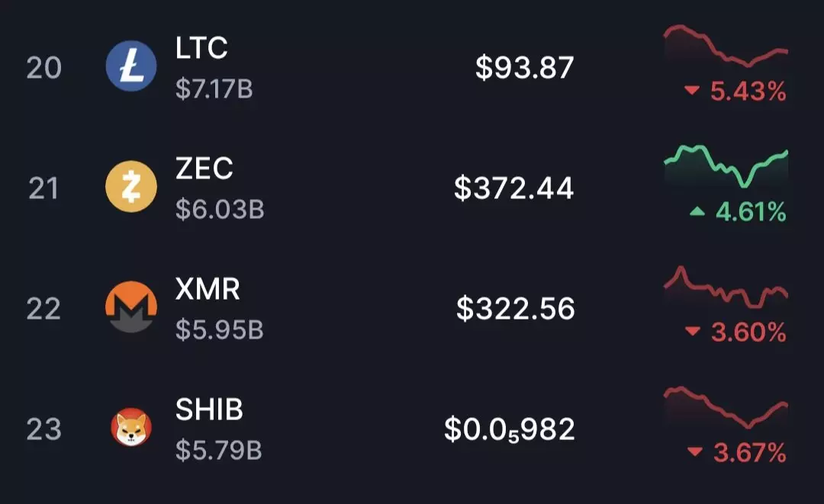Open the ZEC green sparkline chart
The width and height of the screenshot is (824, 504).
726,167
